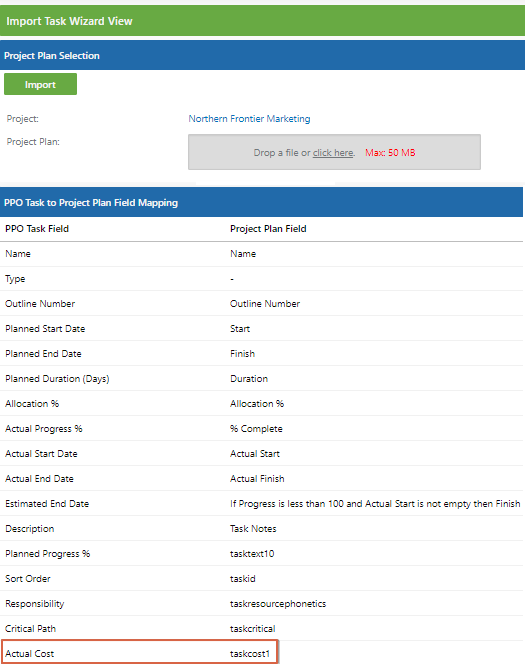Image resolution: width=525 pixels, height=664 pixels.
Task: Select the Critical Path row
Action: (x=262, y=628)
